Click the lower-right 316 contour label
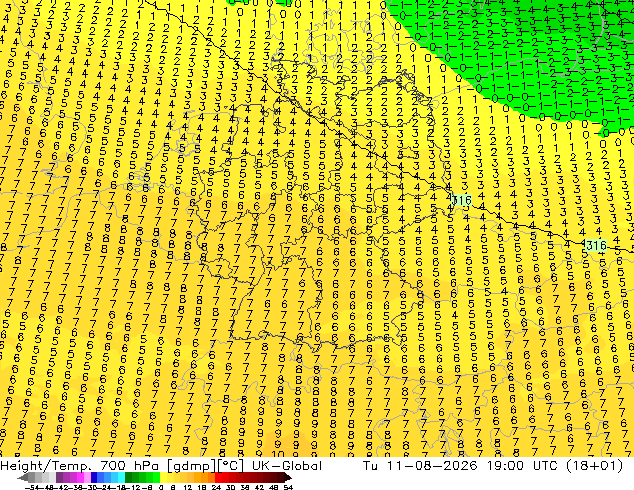 point(596,245)
